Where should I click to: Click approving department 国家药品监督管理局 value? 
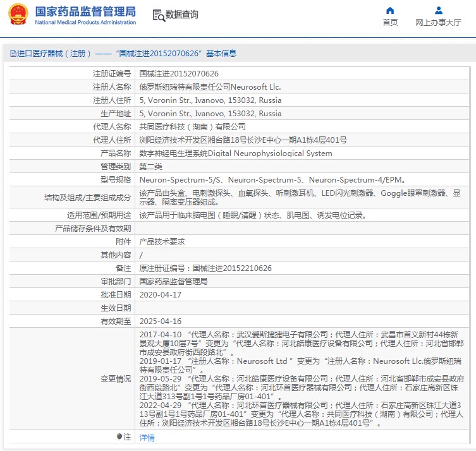[x=173, y=282]
